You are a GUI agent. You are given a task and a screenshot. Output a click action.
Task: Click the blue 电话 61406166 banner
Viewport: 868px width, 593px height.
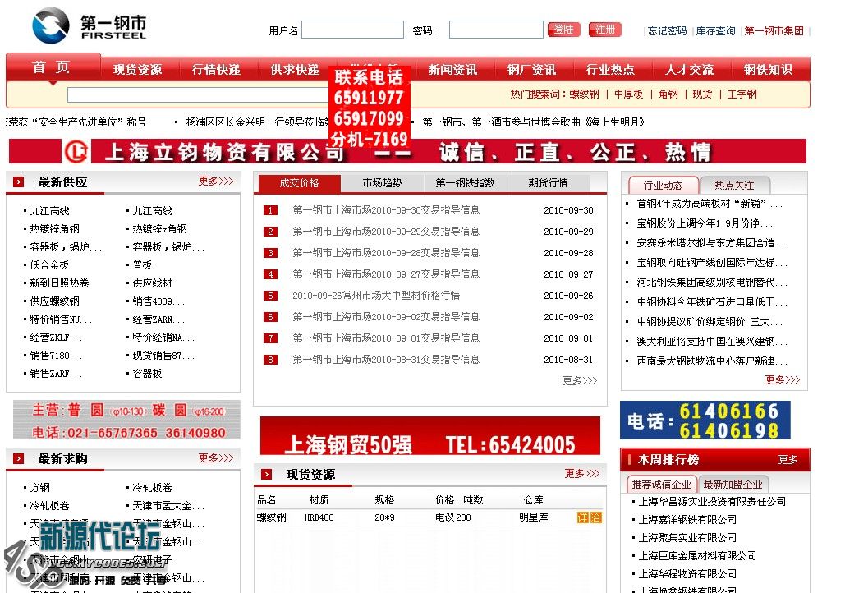[x=705, y=421]
